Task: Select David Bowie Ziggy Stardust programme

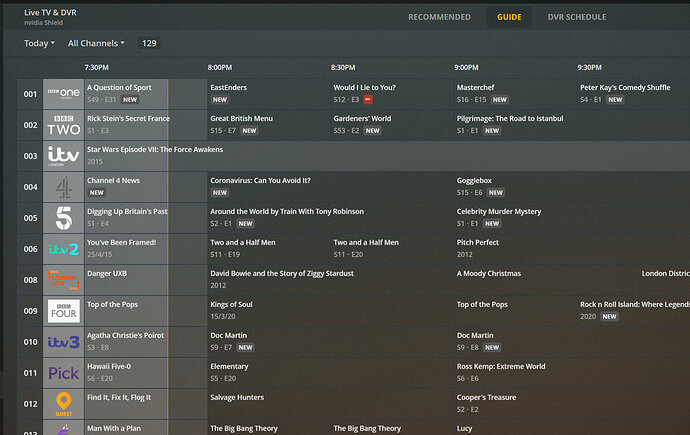Action: click(x=330, y=280)
